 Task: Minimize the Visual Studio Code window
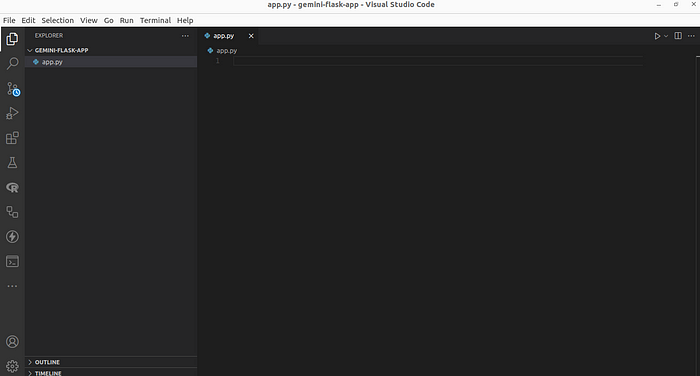[x=658, y=4]
